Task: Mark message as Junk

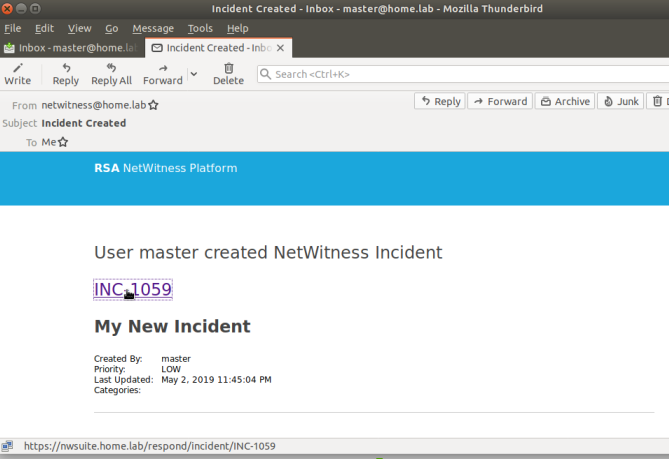Action: 620,101
